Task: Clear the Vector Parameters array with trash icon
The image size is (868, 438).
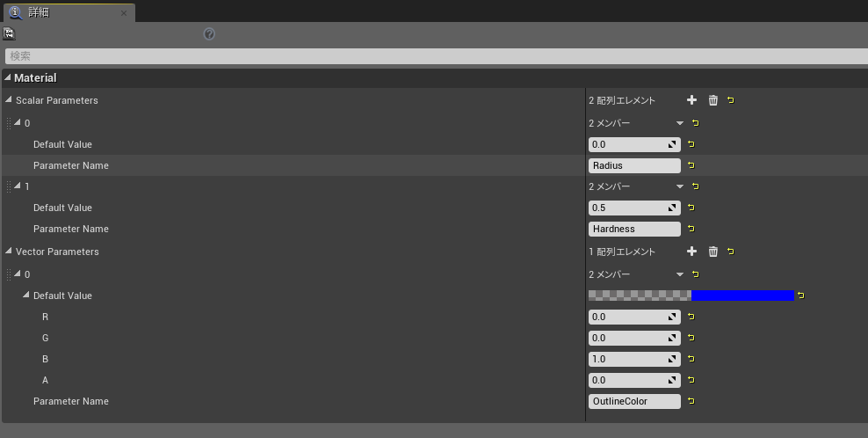Action: point(713,252)
